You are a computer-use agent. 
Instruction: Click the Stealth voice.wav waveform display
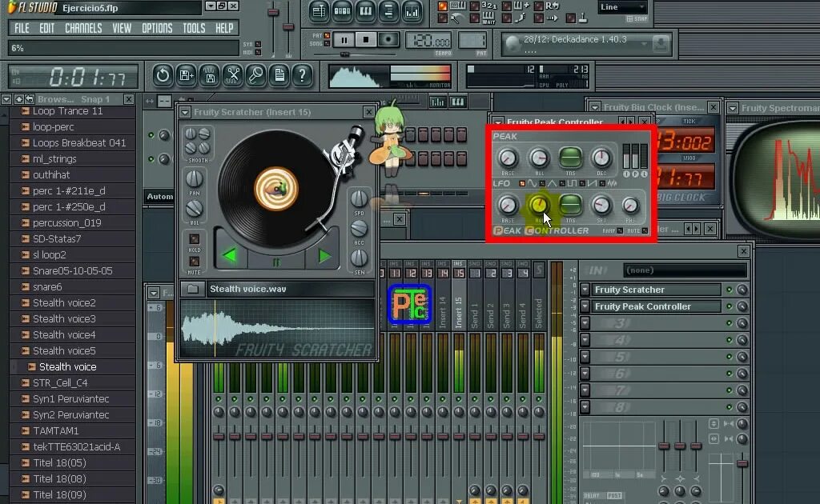(277, 328)
